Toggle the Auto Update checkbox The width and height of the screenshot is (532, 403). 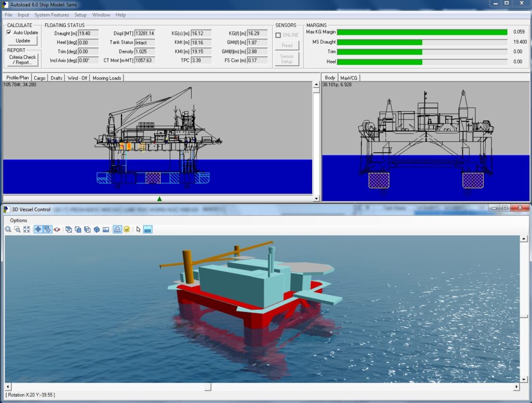(9, 33)
